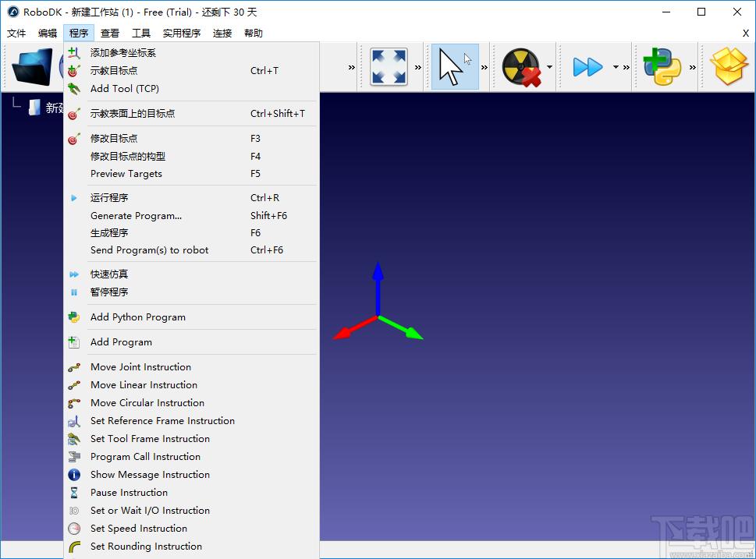Viewport: 756px width, 559px height.
Task: Click the fast simulation double-arrow toolbar icon
Action: point(587,67)
